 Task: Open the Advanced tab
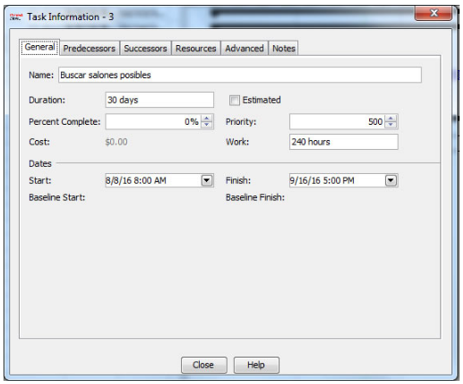pyautogui.click(x=244, y=48)
